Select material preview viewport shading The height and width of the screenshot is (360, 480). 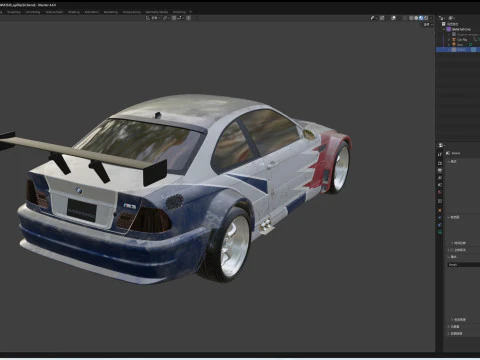point(421,18)
